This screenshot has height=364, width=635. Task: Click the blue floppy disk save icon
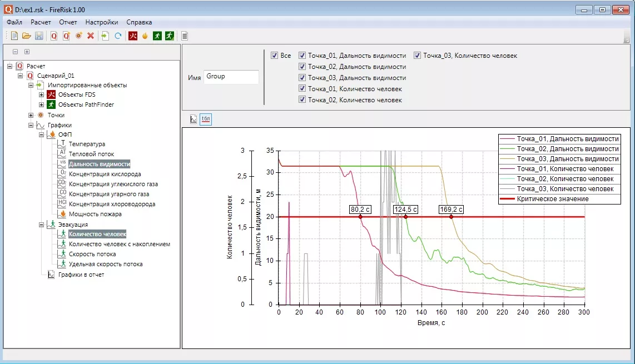tap(39, 36)
